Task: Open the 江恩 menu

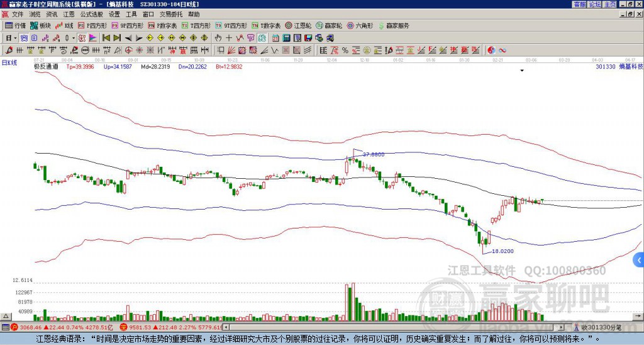Action: coord(69,14)
